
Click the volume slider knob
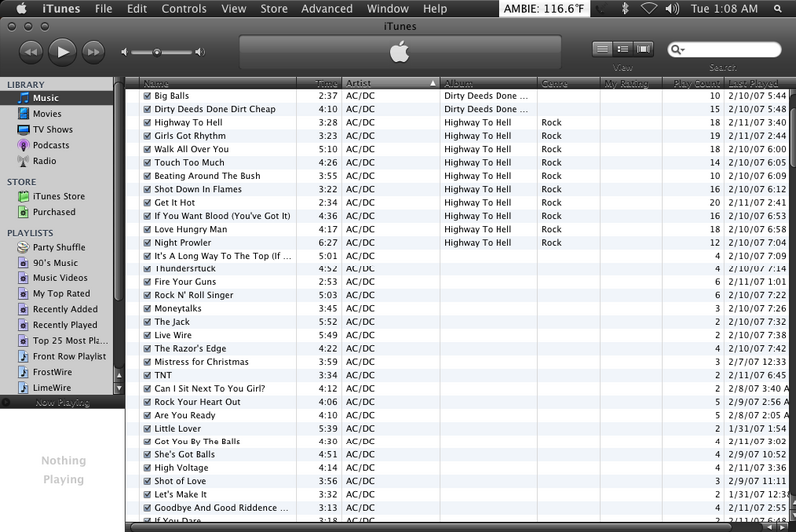157,52
